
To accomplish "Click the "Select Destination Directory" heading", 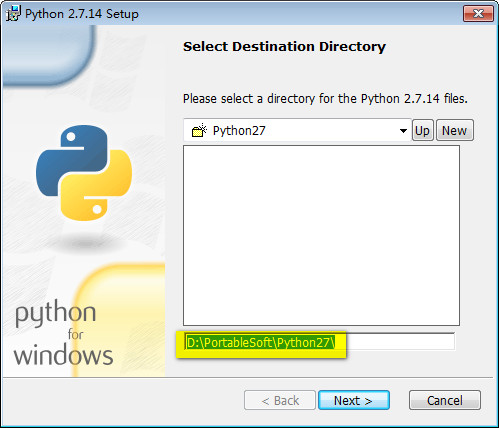I will [284, 46].
